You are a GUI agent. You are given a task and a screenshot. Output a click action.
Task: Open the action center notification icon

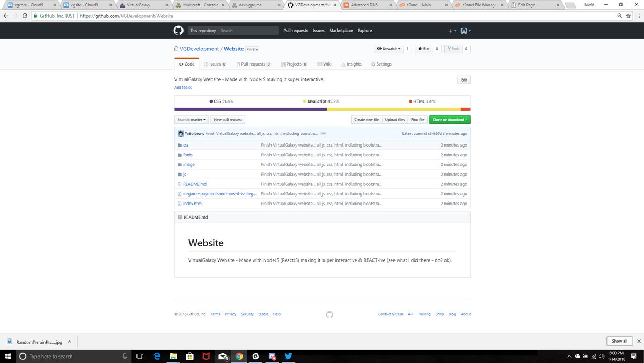[x=633, y=356]
